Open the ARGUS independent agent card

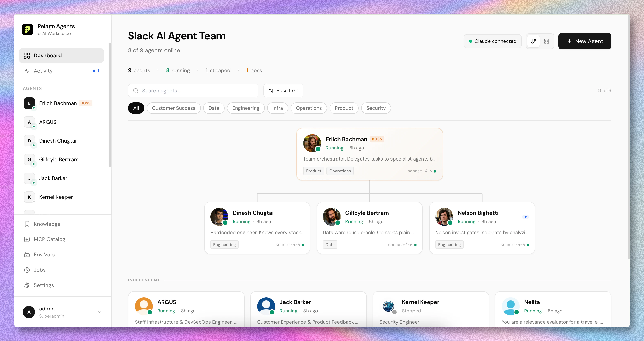pyautogui.click(x=186, y=309)
